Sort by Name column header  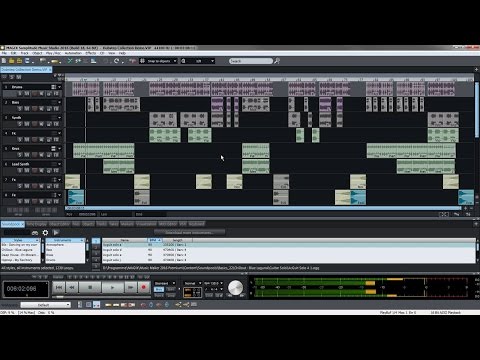125,240
